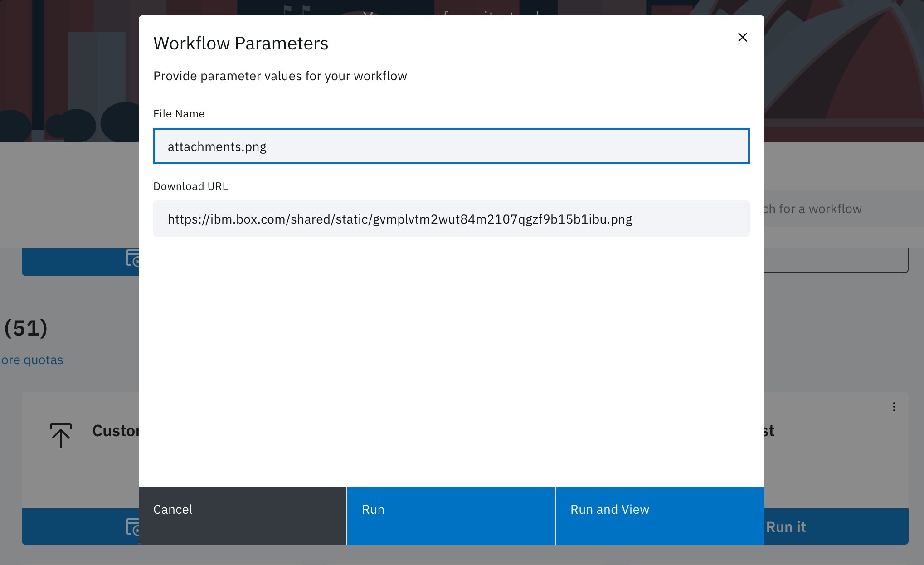Click the Workflow Parameters heading
Viewport: 924px width, 565px height.
pyautogui.click(x=240, y=44)
